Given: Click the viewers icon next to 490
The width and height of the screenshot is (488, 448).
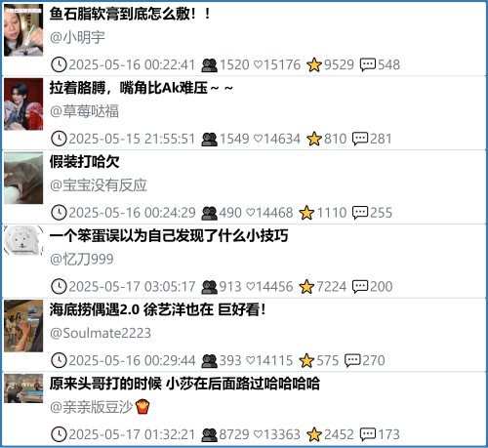Looking at the screenshot, I should click(209, 213).
